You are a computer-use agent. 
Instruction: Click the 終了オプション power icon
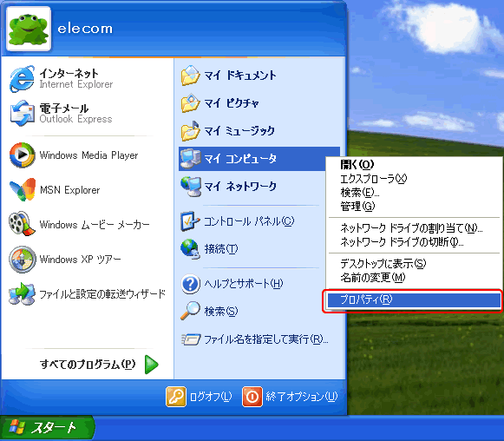[252, 397]
